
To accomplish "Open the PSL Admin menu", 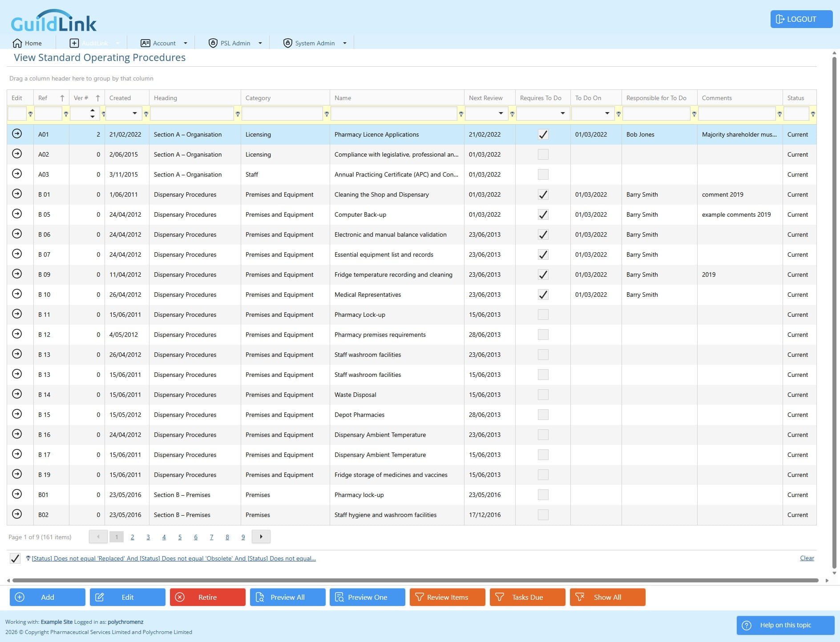I will 235,43.
